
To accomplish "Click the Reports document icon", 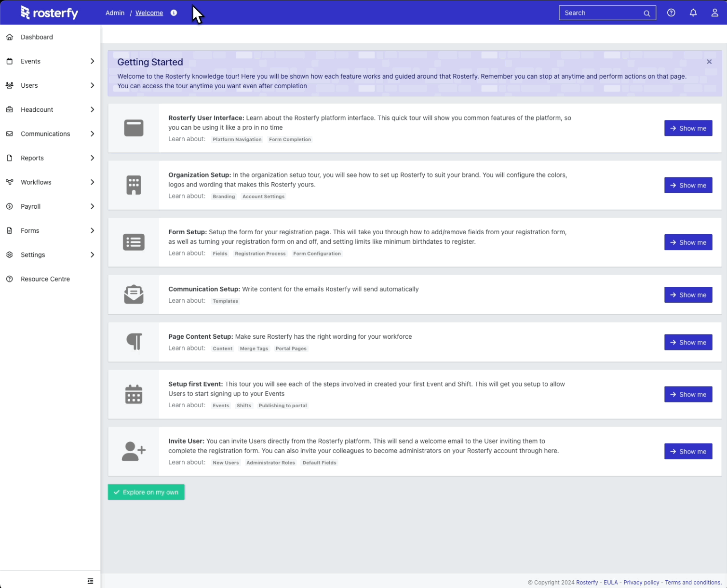I will coord(10,158).
